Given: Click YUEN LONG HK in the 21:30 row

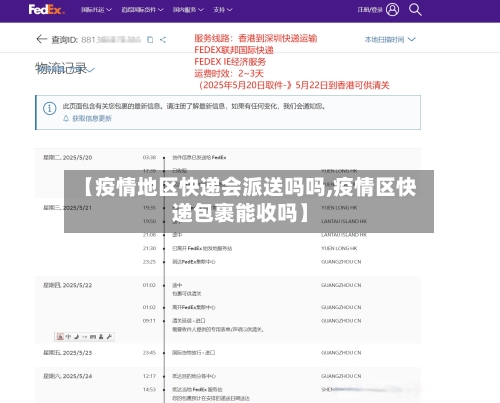Looking at the screenshot, I should [339, 248].
